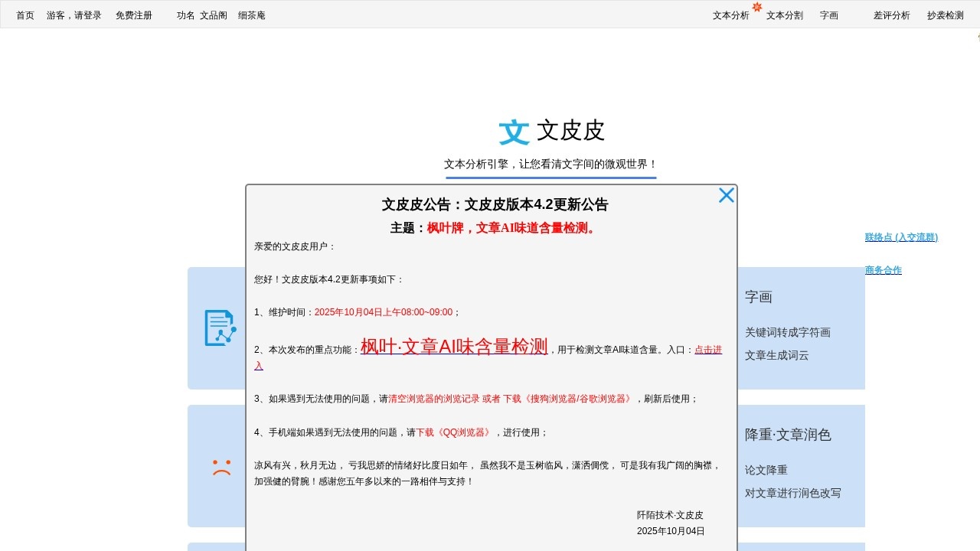Click the 下载《QQ浏览器》 download link
This screenshot has width=980, height=551.
tap(455, 432)
